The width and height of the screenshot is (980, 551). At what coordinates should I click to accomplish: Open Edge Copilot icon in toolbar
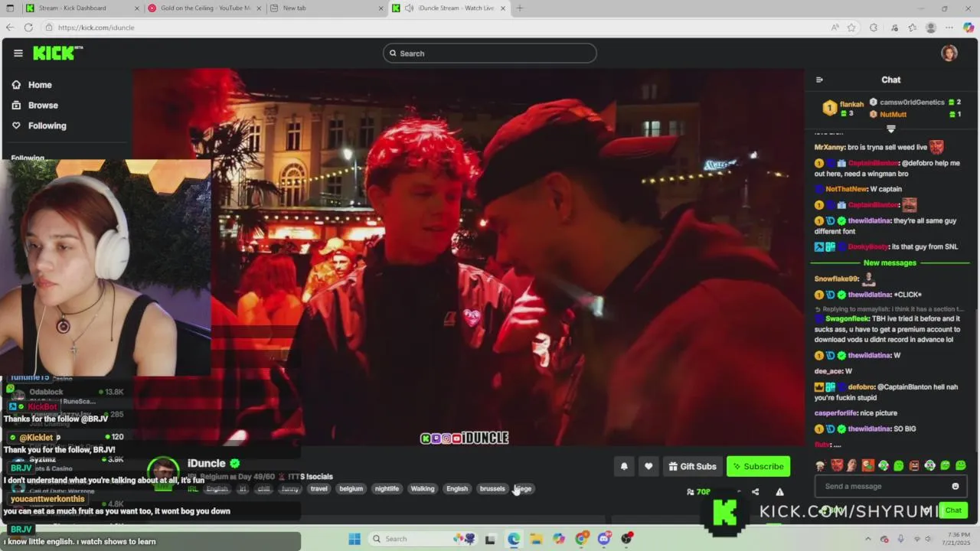(968, 28)
